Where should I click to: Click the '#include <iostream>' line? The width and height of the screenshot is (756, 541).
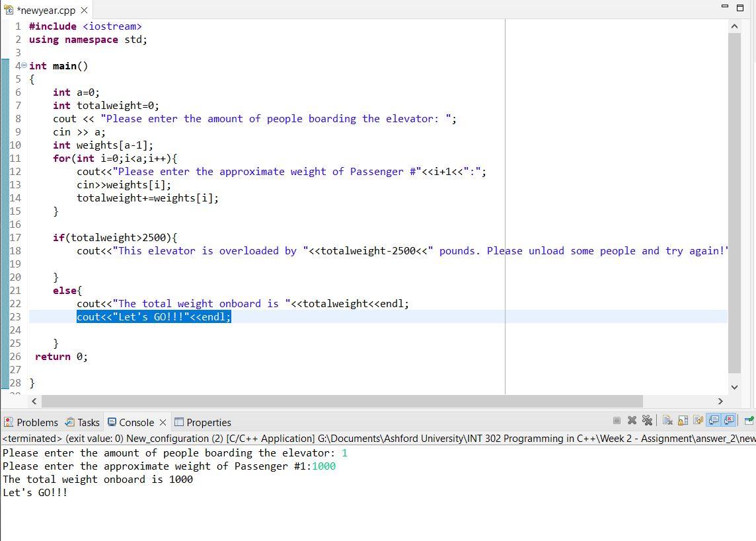pos(85,26)
